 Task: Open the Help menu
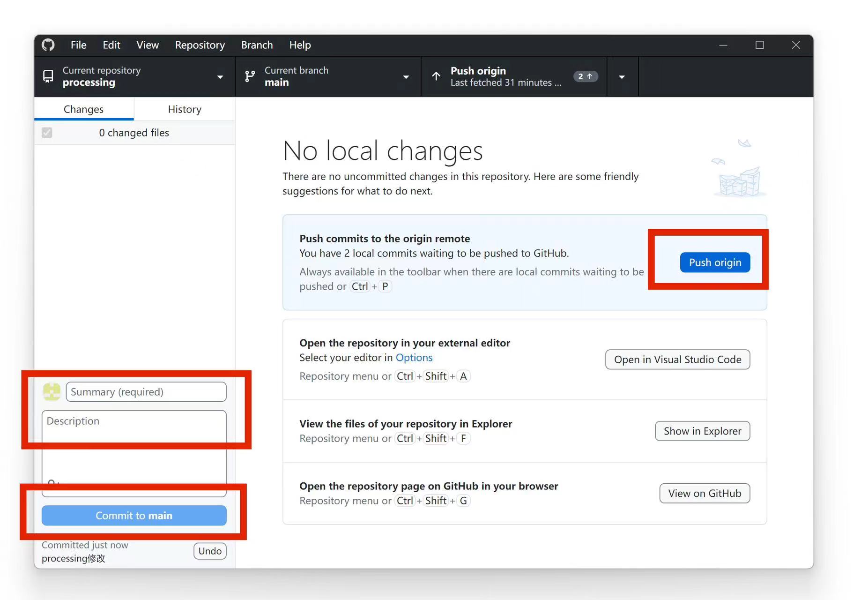point(300,45)
